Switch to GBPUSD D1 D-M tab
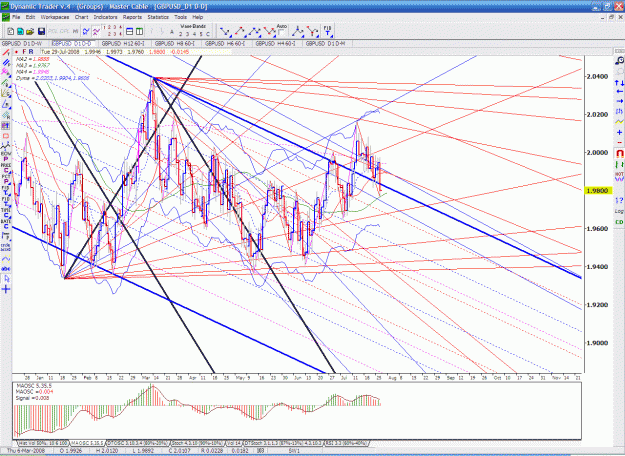 (326, 43)
